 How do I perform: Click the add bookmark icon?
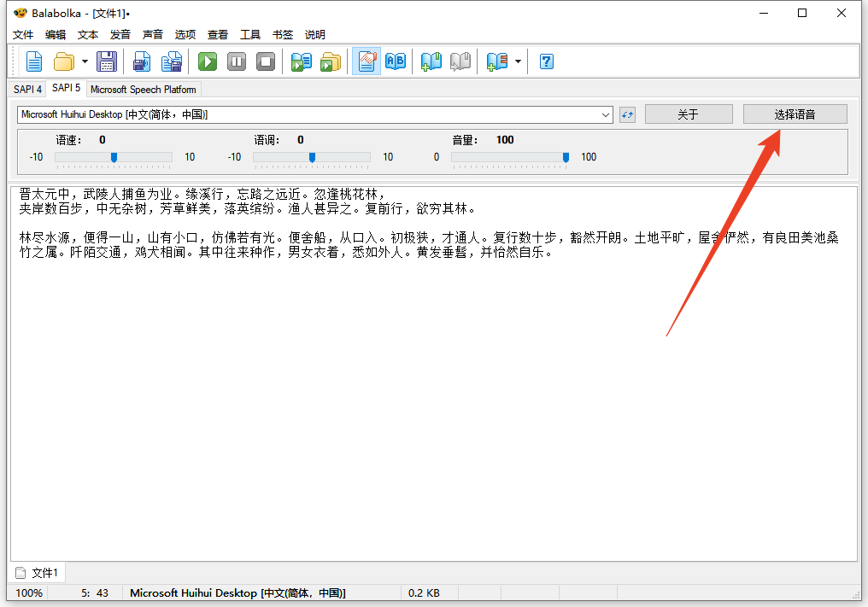click(431, 61)
